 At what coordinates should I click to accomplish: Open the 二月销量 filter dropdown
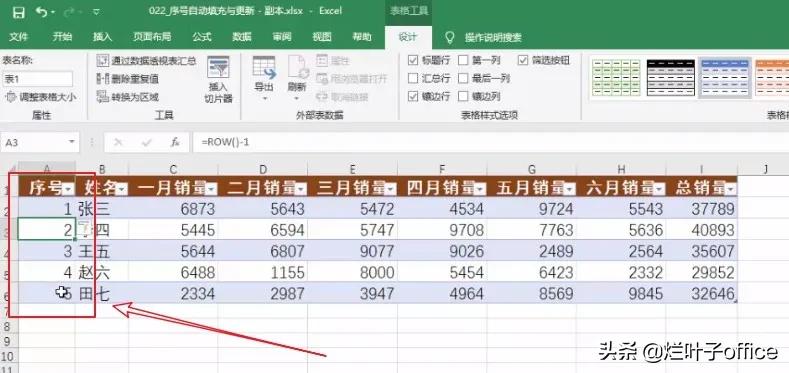(x=301, y=189)
